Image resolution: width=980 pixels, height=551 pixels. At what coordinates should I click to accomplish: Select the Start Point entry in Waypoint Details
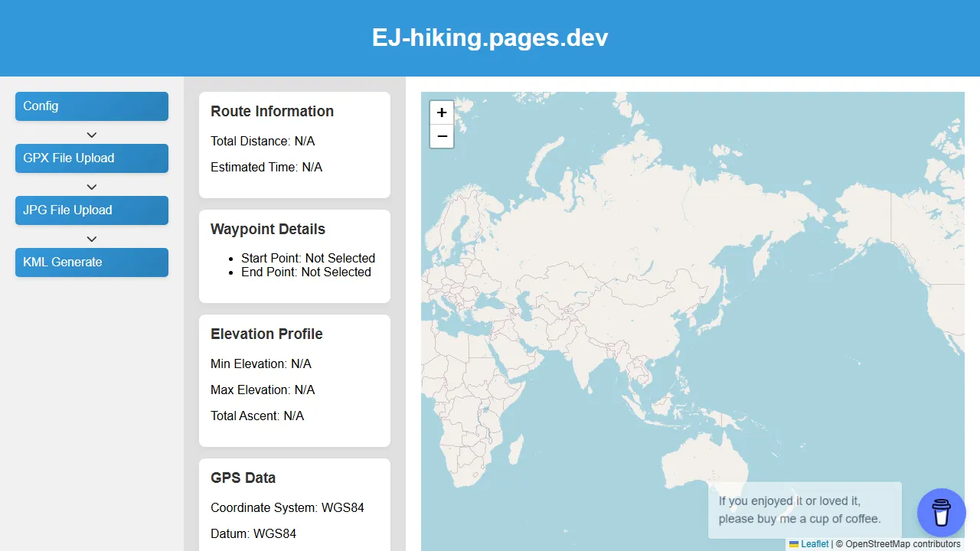coord(308,258)
